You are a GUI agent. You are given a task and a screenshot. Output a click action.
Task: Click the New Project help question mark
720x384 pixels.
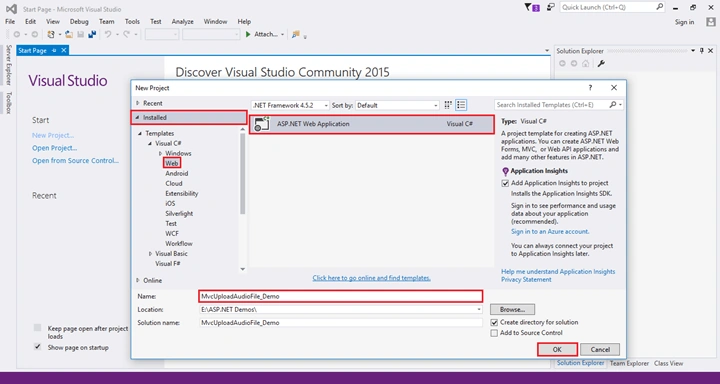point(590,88)
